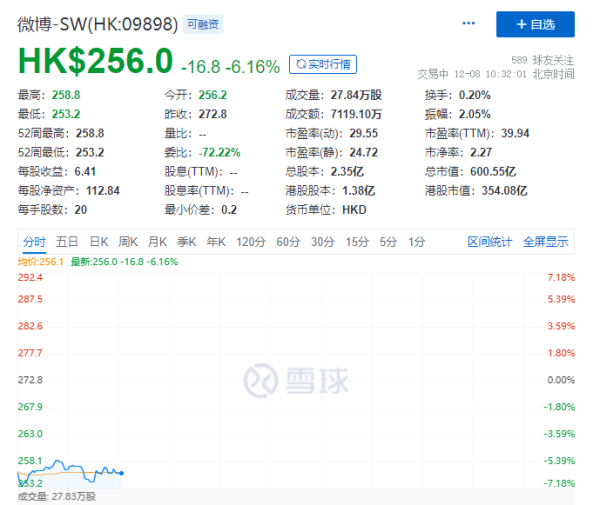Viewport: 600px width, 505px height.
Task: Click the 每股收益 value 6.41
Action: (x=85, y=171)
